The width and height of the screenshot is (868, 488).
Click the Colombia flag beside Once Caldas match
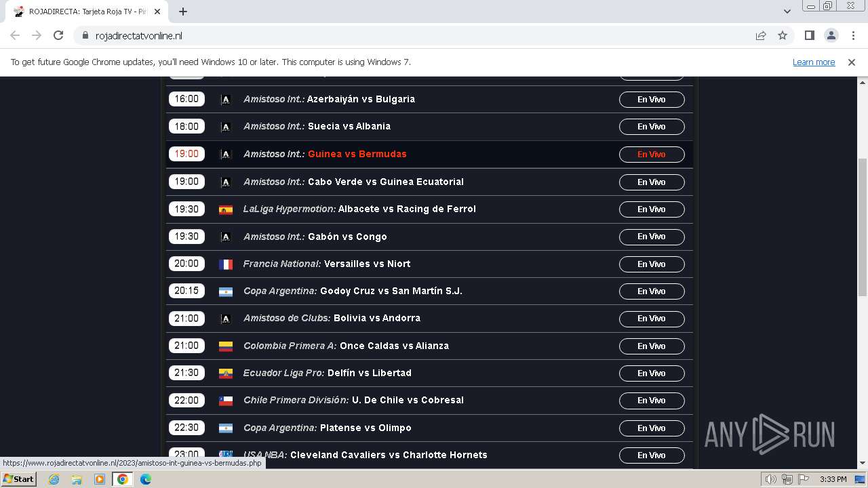tap(226, 346)
